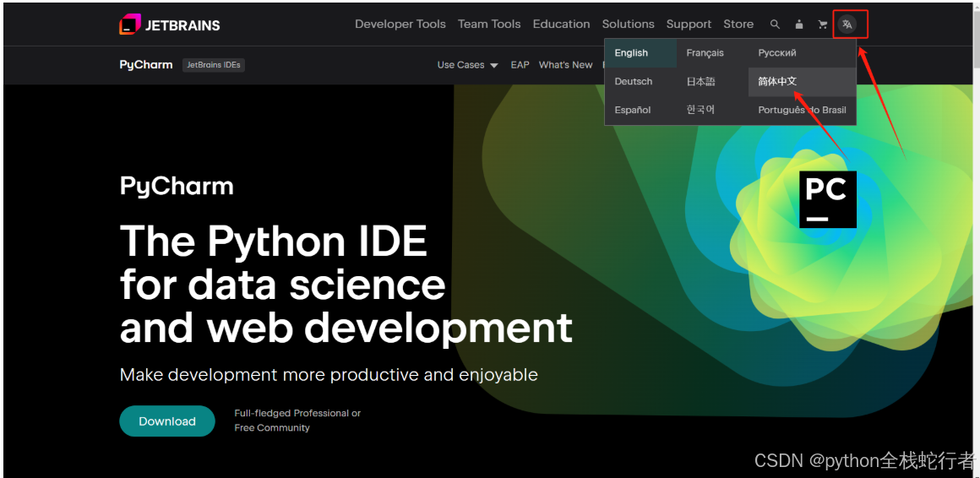Click the green Download button

pyautogui.click(x=167, y=421)
